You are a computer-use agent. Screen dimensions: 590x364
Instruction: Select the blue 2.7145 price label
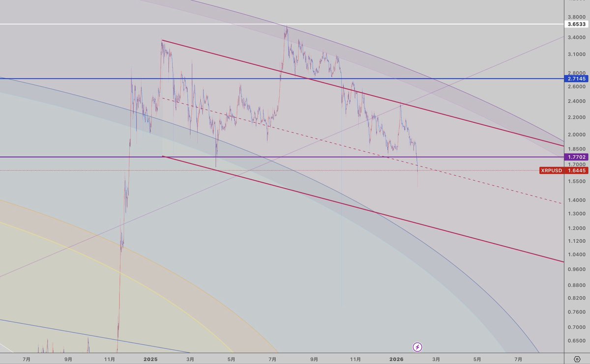tap(576, 79)
